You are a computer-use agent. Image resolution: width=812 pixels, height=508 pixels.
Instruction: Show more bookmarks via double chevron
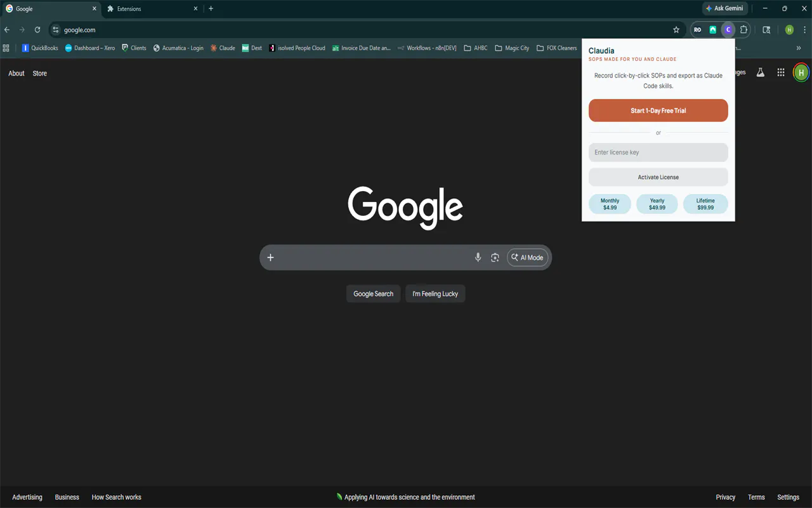click(799, 48)
